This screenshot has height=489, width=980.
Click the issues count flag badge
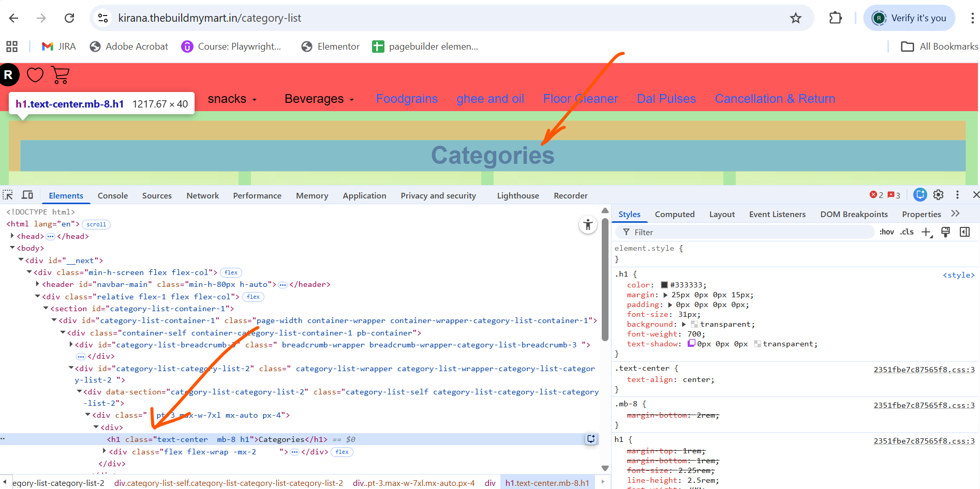(894, 195)
